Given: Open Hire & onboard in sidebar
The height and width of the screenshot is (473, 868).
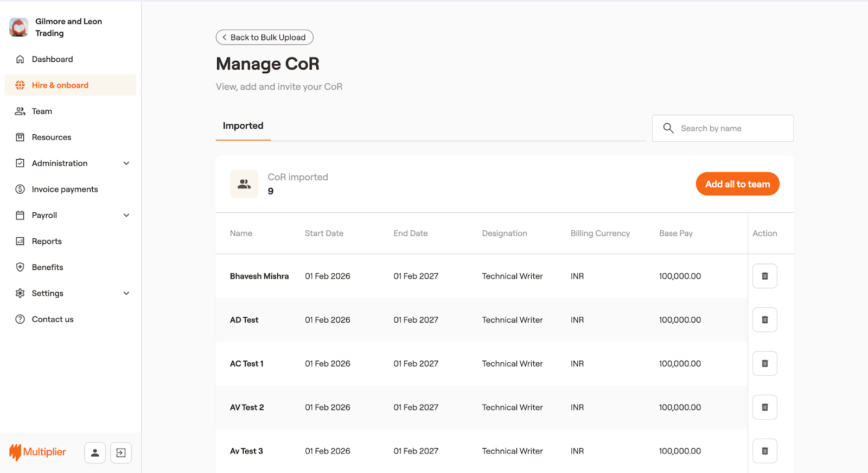Looking at the screenshot, I should pyautogui.click(x=60, y=85).
